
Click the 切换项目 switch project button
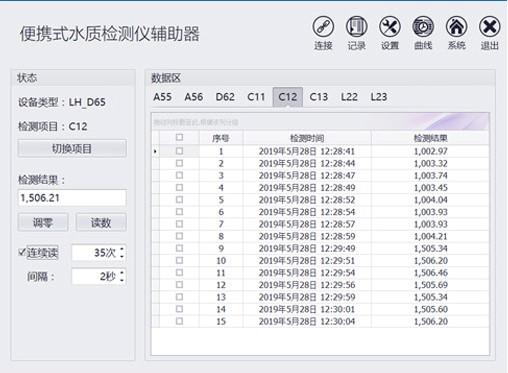click(72, 149)
